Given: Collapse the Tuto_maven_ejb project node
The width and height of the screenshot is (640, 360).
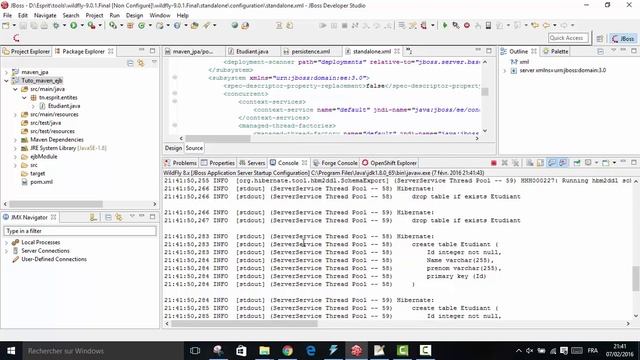Looking at the screenshot, I should 7,81.
